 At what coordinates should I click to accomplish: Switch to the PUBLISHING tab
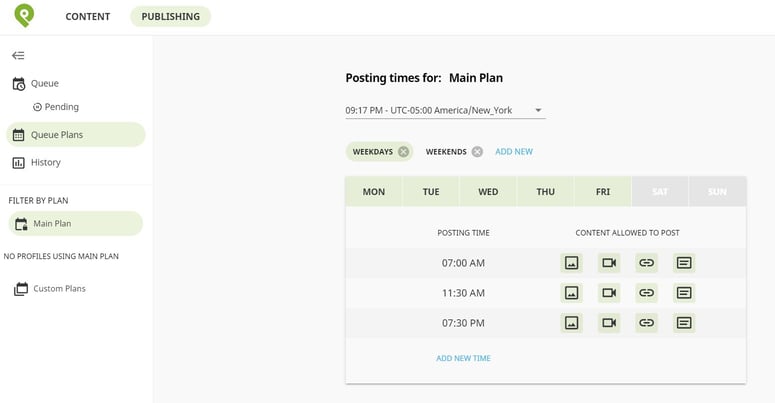(x=170, y=17)
